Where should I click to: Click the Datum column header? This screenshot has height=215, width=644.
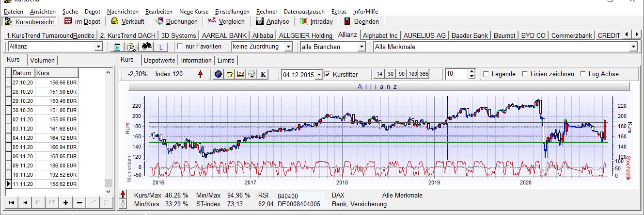[x=23, y=73]
